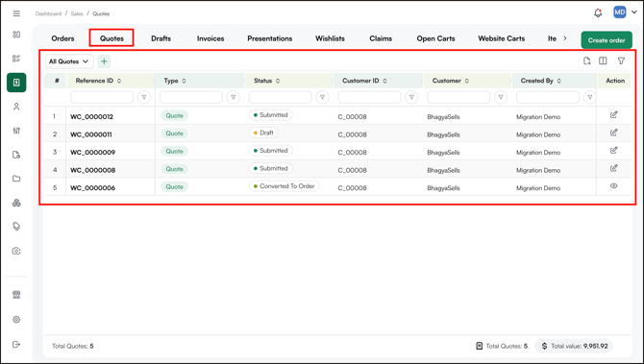Switch to the Claims tab
The width and height of the screenshot is (644, 364).
[381, 38]
